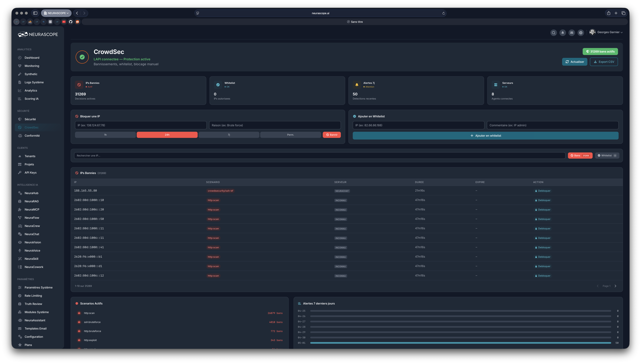This screenshot has height=364, width=641.
Task: Click the Georges Garnier avatar picture
Action: (x=592, y=32)
